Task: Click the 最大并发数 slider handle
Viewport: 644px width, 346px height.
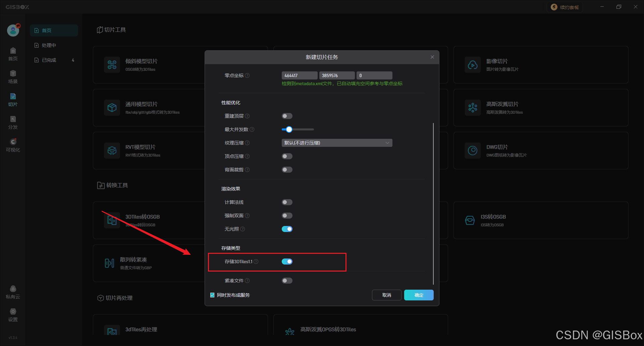Action: (289, 129)
